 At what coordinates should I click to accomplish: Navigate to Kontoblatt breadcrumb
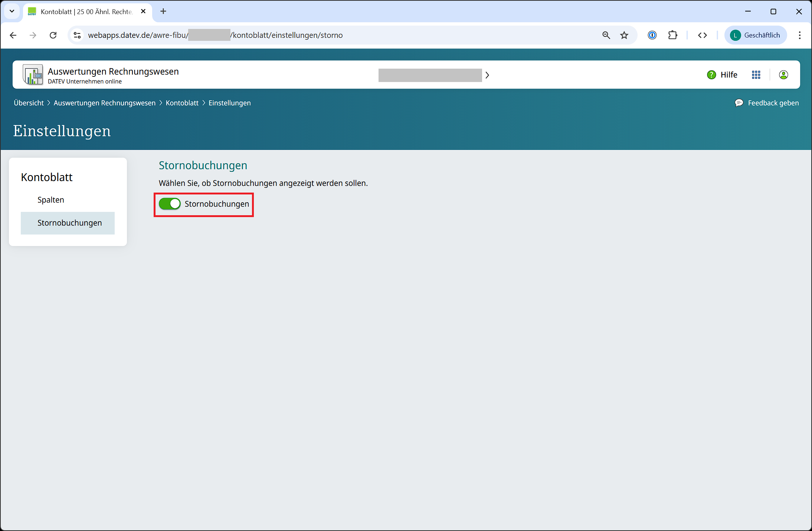tap(182, 103)
